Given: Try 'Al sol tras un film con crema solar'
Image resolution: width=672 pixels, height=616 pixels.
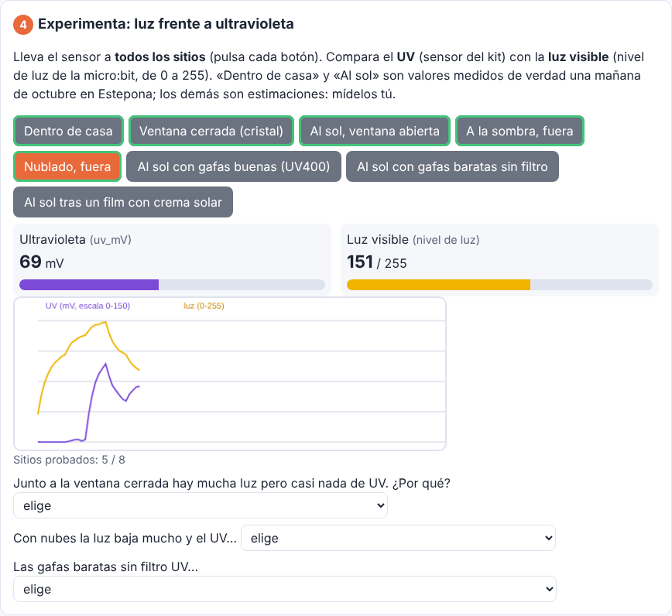Looking at the screenshot, I should point(123,202).
